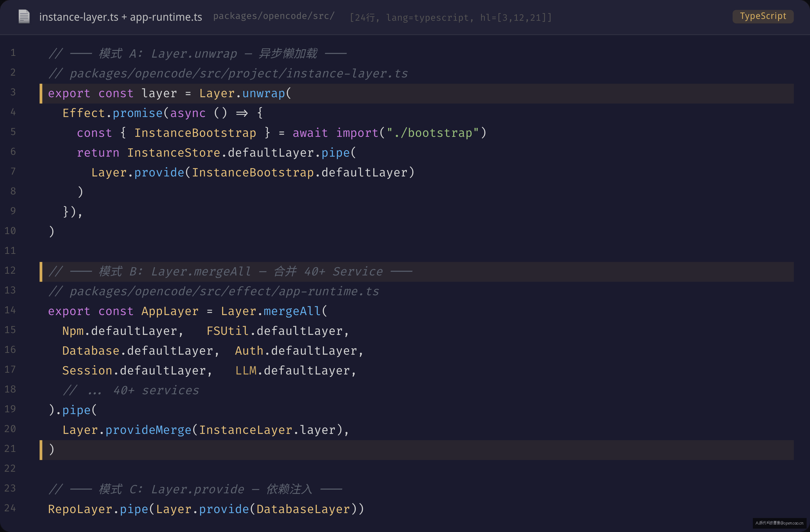This screenshot has width=810, height=532.
Task: Click FSUtil.defaultLayer on line 15
Action: pos(275,331)
